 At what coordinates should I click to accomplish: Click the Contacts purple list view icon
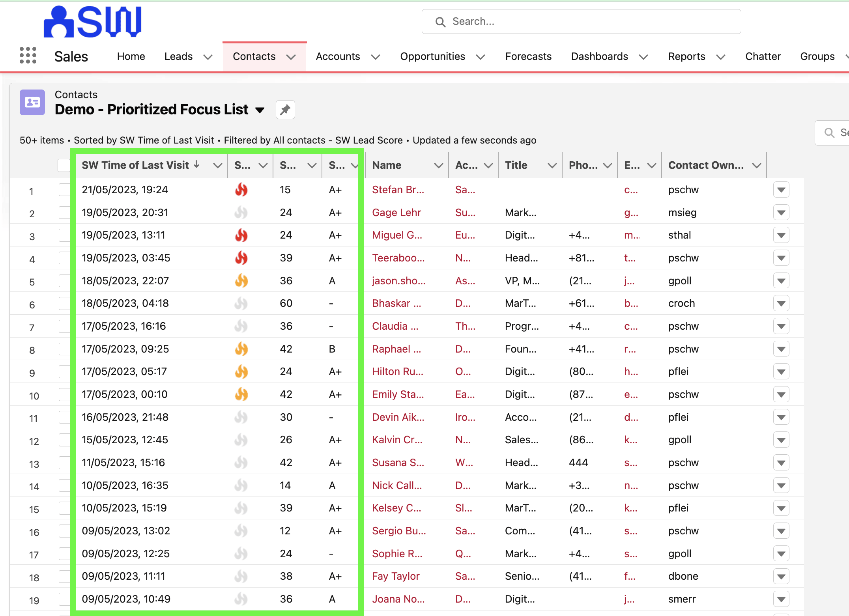pos(32,103)
